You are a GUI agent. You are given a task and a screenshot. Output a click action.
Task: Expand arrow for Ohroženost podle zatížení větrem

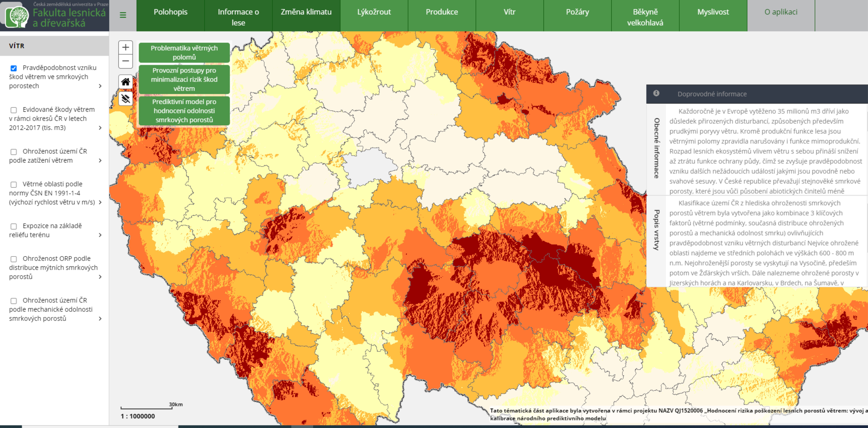pos(100,160)
